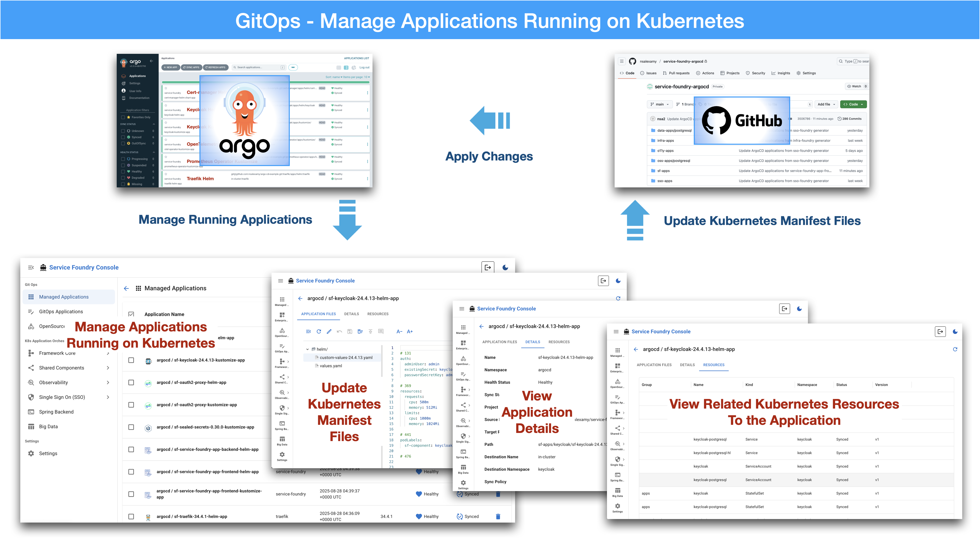Open the main branch dropdown on GitHub
980x550 pixels.
coord(660,104)
